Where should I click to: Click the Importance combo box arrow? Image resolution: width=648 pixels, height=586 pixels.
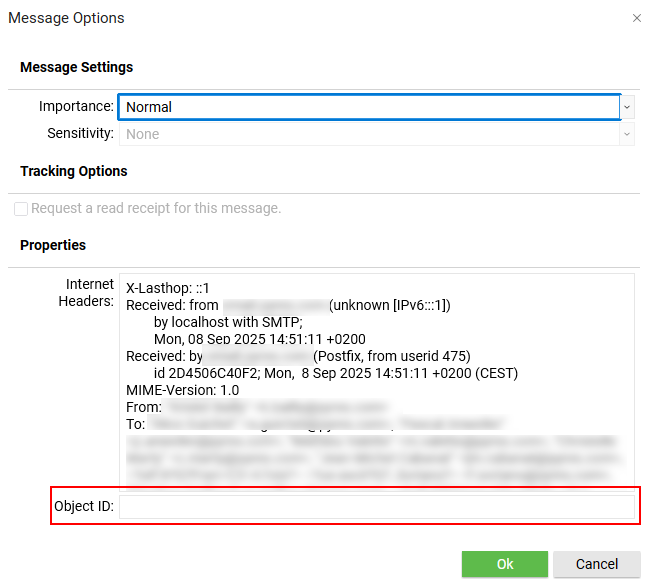click(x=627, y=107)
